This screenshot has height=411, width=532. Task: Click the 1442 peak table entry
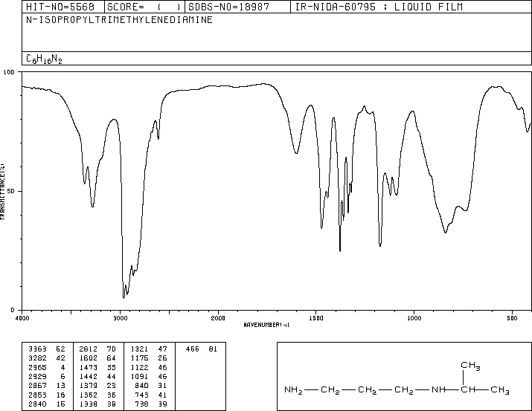click(x=97, y=376)
